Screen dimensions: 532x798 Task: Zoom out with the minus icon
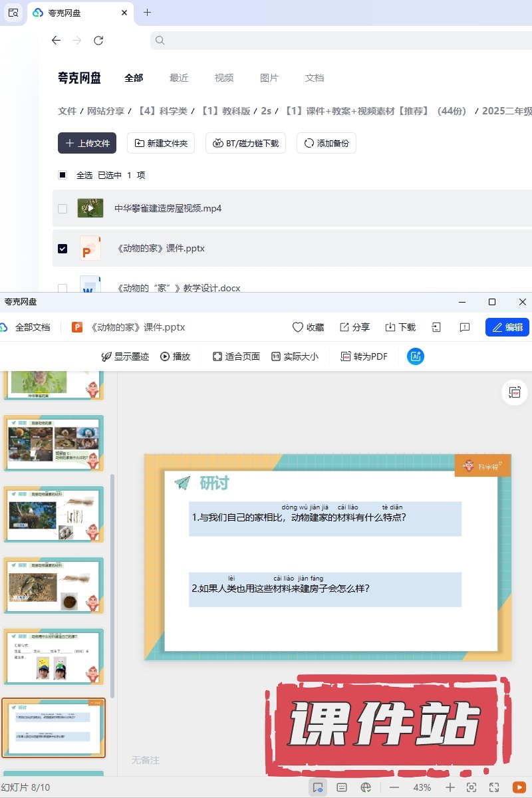(394, 787)
